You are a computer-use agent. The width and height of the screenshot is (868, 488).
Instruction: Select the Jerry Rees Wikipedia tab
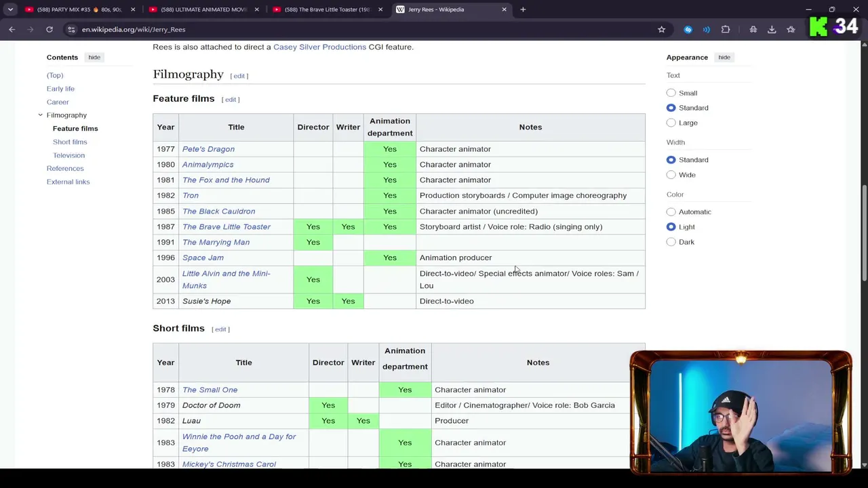[451, 9]
